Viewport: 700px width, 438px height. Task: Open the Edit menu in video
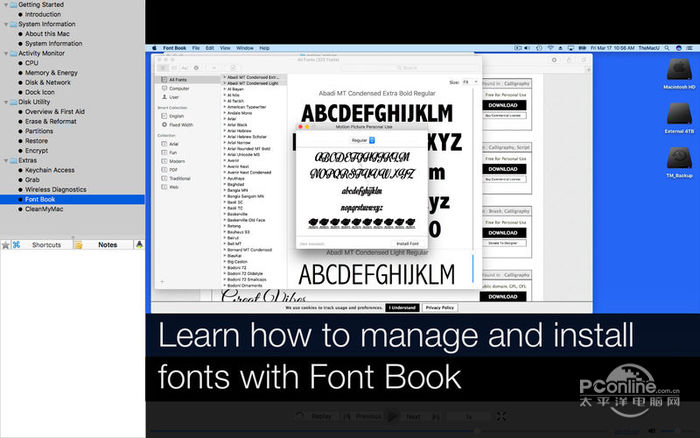(210, 48)
